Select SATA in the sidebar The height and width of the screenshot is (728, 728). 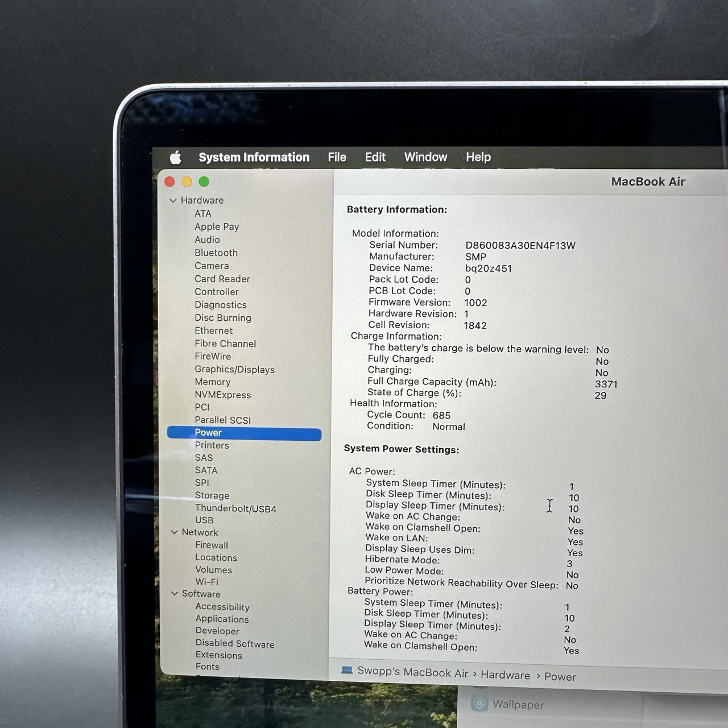206,470
